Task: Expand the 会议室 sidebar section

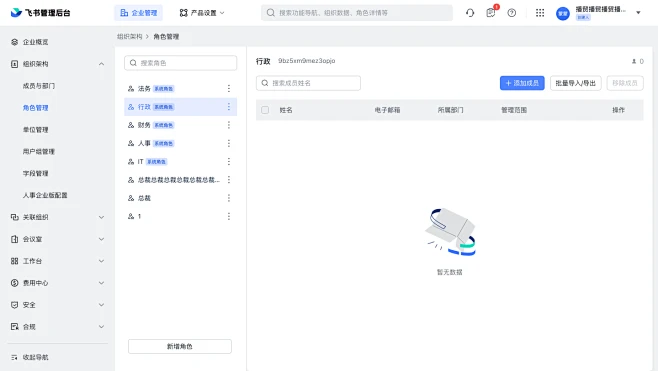Action: coord(102,239)
